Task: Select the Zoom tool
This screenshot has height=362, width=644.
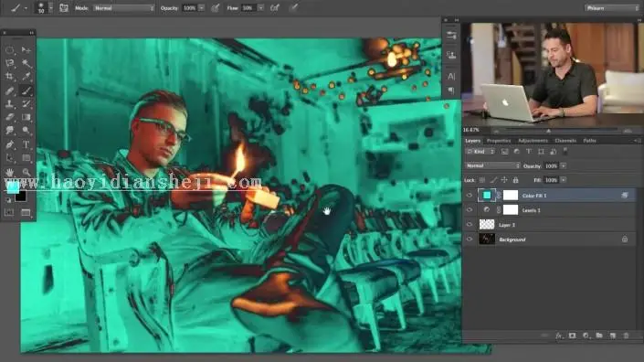Action: 26,172
